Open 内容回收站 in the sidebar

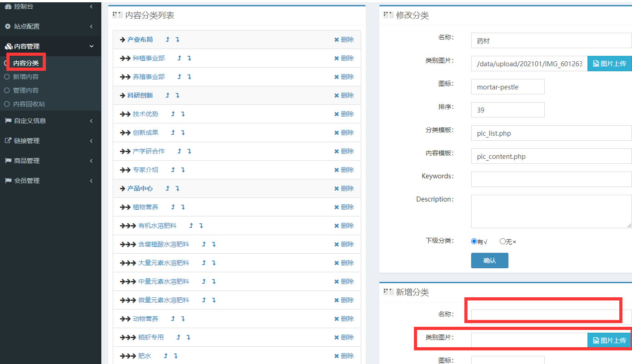pyautogui.click(x=29, y=104)
